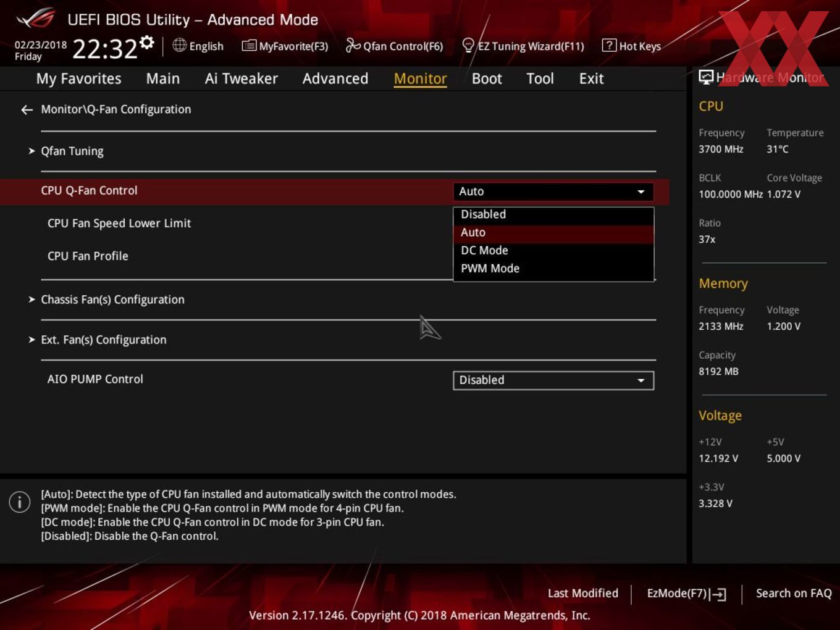The height and width of the screenshot is (630, 840).
Task: Open Qfan Control(F6) fan icon
Action: pos(353,45)
